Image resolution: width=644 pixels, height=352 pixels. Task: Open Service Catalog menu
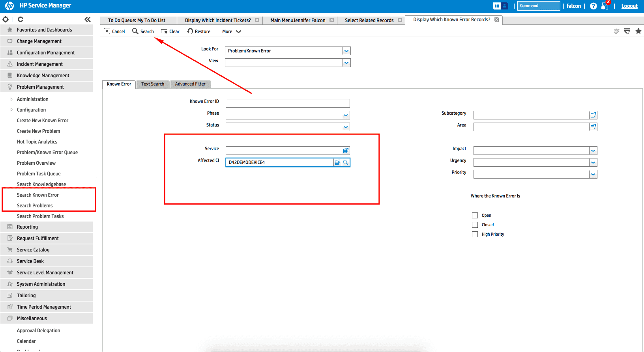coord(47,250)
